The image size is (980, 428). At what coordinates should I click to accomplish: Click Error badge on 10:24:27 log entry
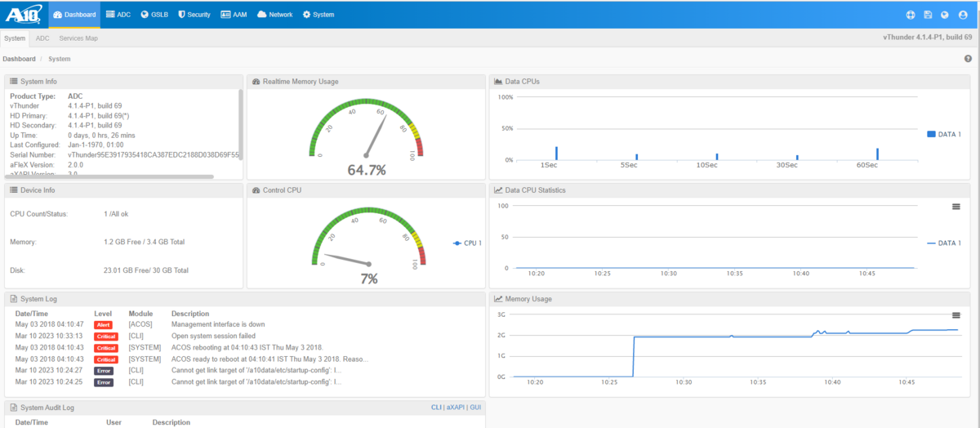click(x=104, y=371)
